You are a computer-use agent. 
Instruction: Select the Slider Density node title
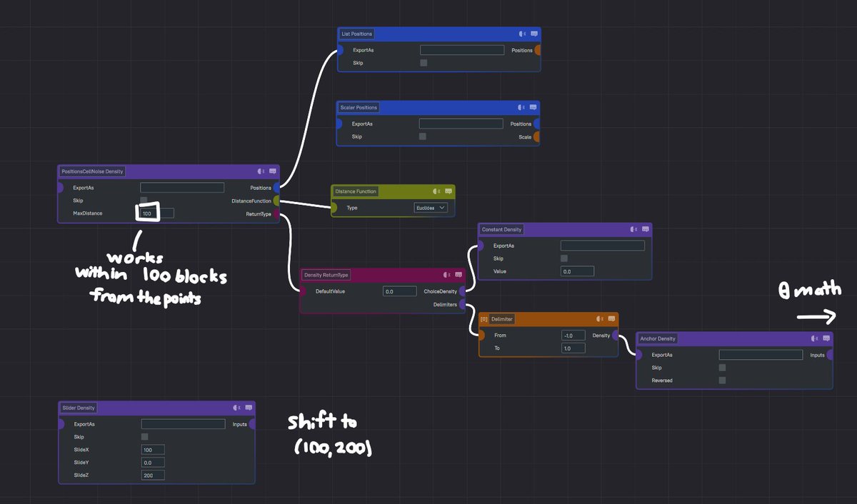(x=79, y=408)
